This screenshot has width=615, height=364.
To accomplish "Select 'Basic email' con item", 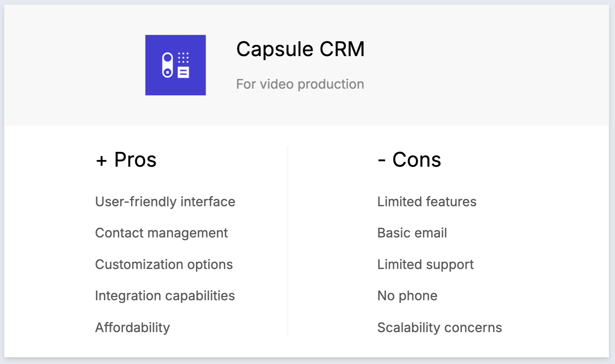I will [412, 233].
